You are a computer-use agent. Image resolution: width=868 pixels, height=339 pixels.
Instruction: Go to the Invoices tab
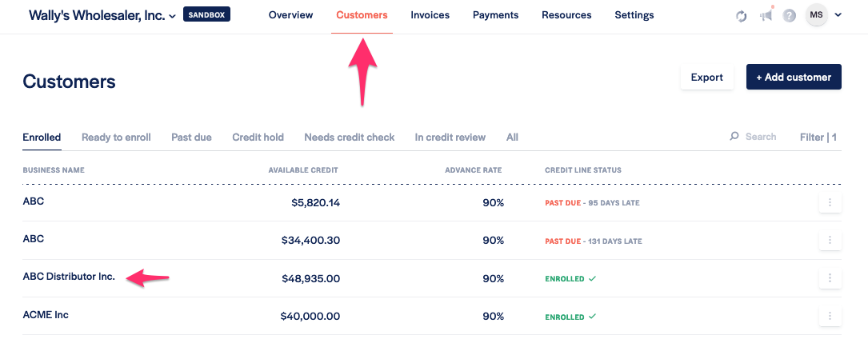[x=430, y=15]
